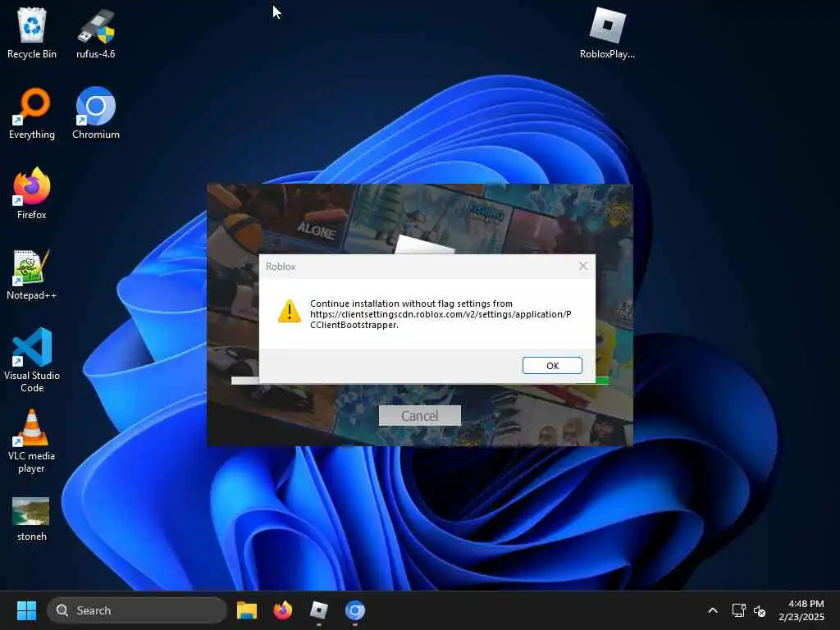Select the rufus-4.6 desktop icon

click(95, 33)
